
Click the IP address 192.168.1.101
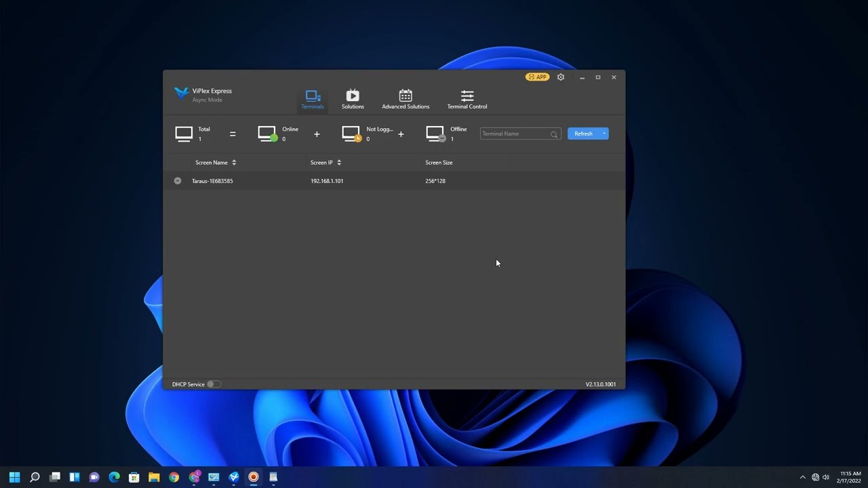pos(327,181)
